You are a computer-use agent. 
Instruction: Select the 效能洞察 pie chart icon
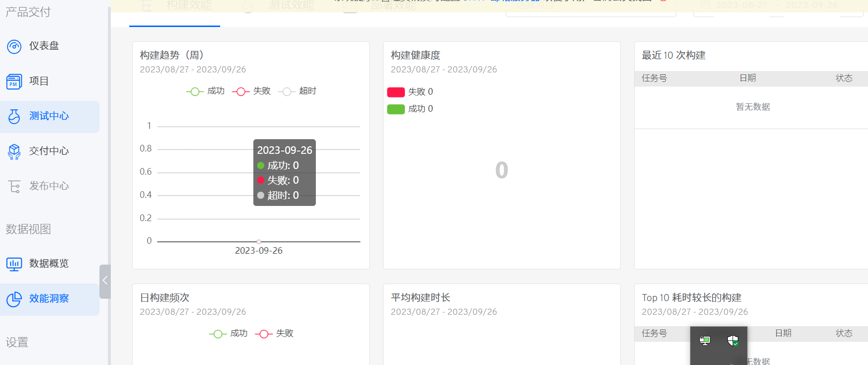pos(14,299)
